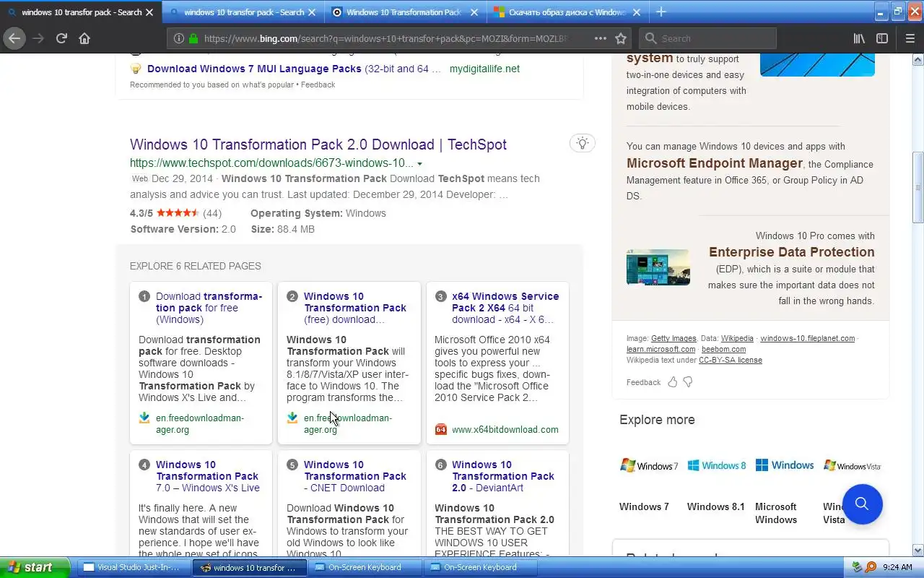Switch to Windows 10 Transformation Pack tab
The height and width of the screenshot is (578, 924).
(405, 12)
